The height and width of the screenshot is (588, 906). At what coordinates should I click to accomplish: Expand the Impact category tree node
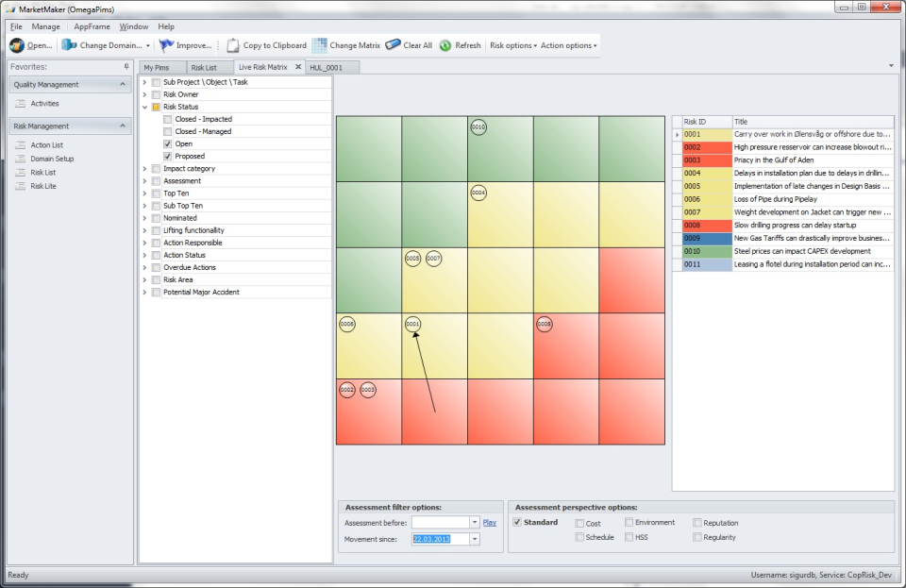tap(144, 169)
